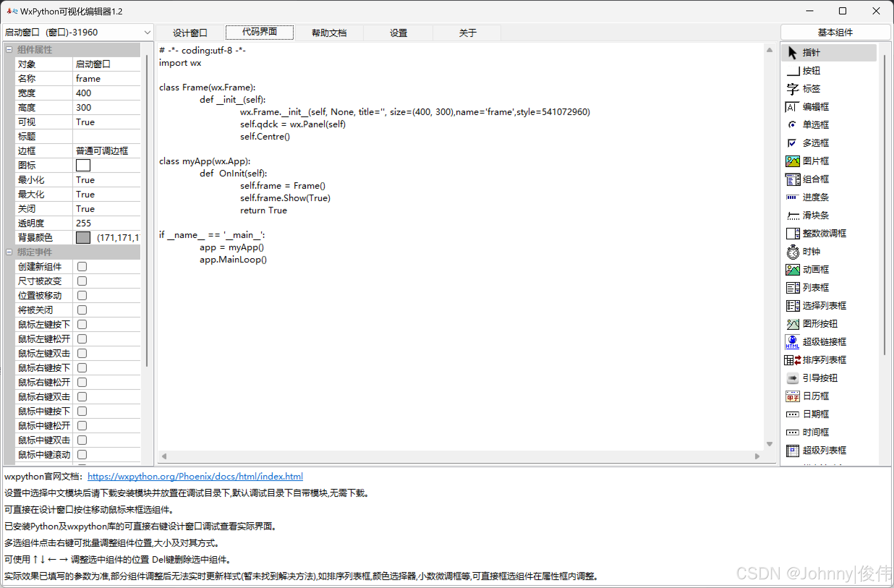Open the 帮助文档 tab
This screenshot has height=588, width=894.
click(x=329, y=33)
